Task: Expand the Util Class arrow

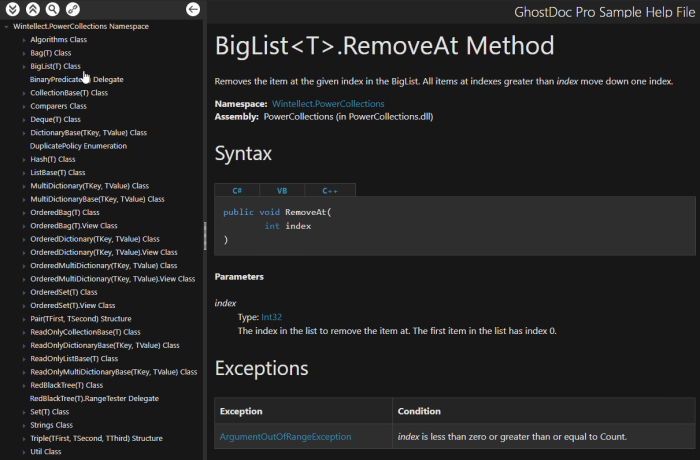Action: click(24, 452)
